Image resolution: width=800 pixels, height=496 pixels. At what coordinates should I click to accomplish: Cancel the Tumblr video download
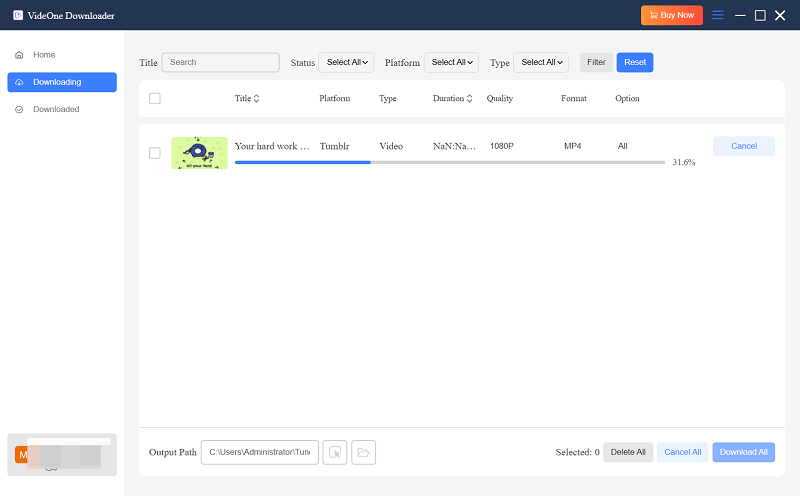click(x=743, y=146)
